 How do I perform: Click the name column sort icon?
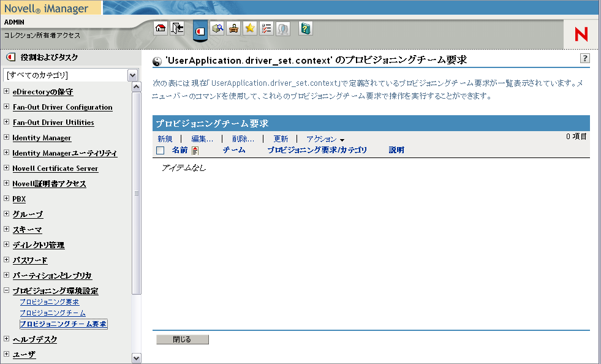(x=195, y=151)
